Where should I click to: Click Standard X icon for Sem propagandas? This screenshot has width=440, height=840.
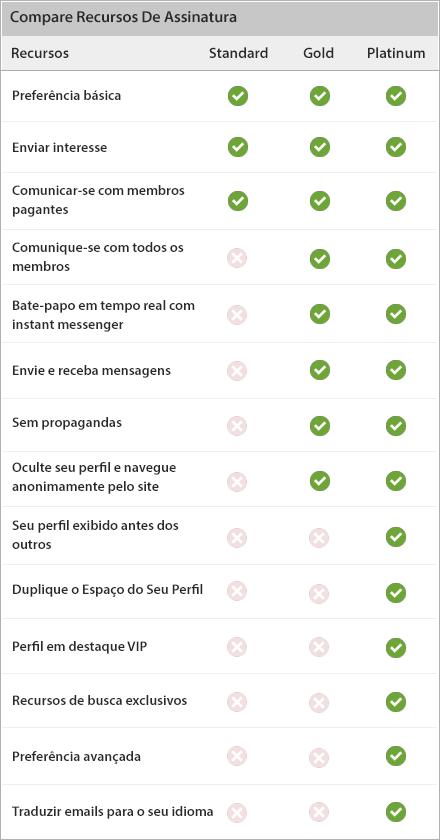[237, 426]
